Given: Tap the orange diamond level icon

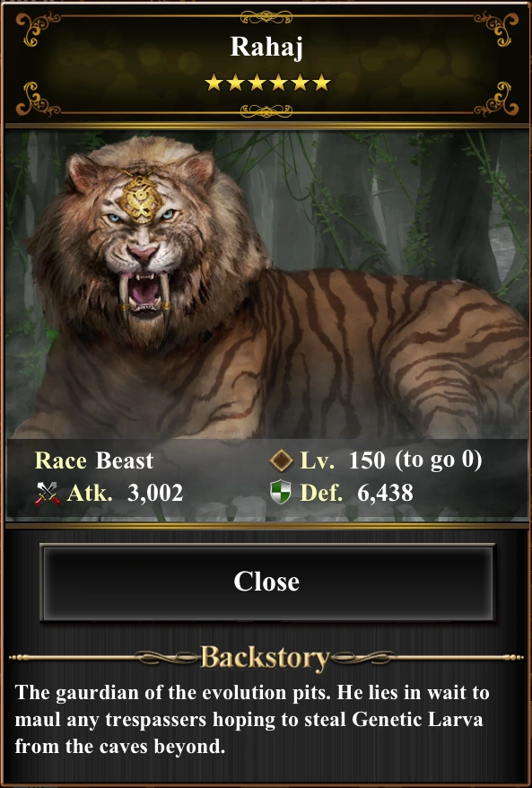Looking at the screenshot, I should (x=281, y=460).
